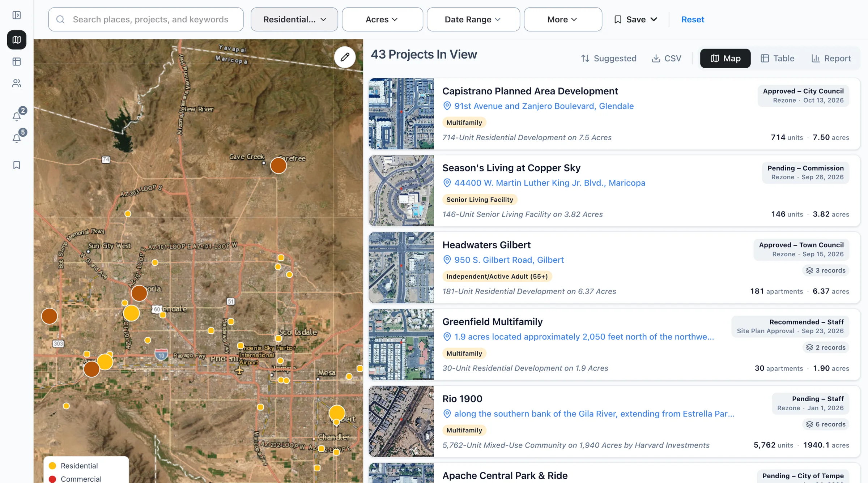Screen dimensions: 868x483
Task: Show Headwaters Gilbert 3 records
Action: click(x=826, y=270)
